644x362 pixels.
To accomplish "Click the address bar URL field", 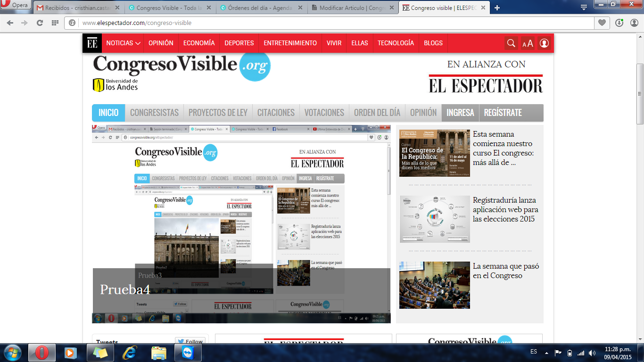I will [330, 23].
